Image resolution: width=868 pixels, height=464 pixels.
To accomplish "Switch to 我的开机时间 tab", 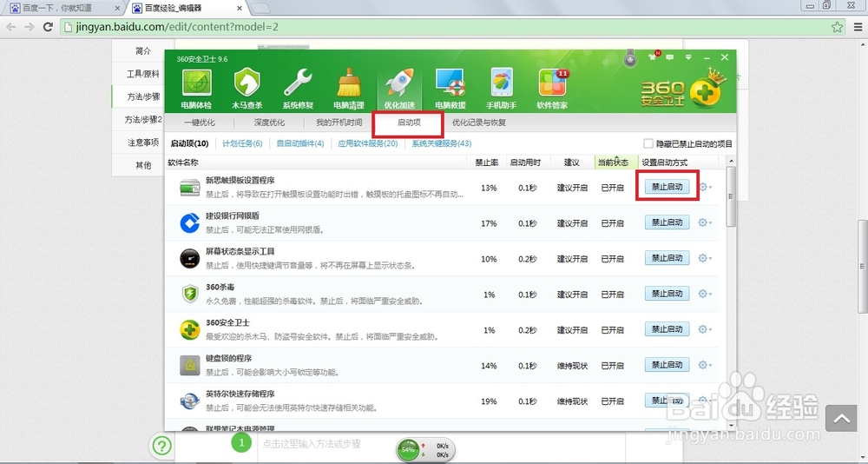I will (339, 123).
